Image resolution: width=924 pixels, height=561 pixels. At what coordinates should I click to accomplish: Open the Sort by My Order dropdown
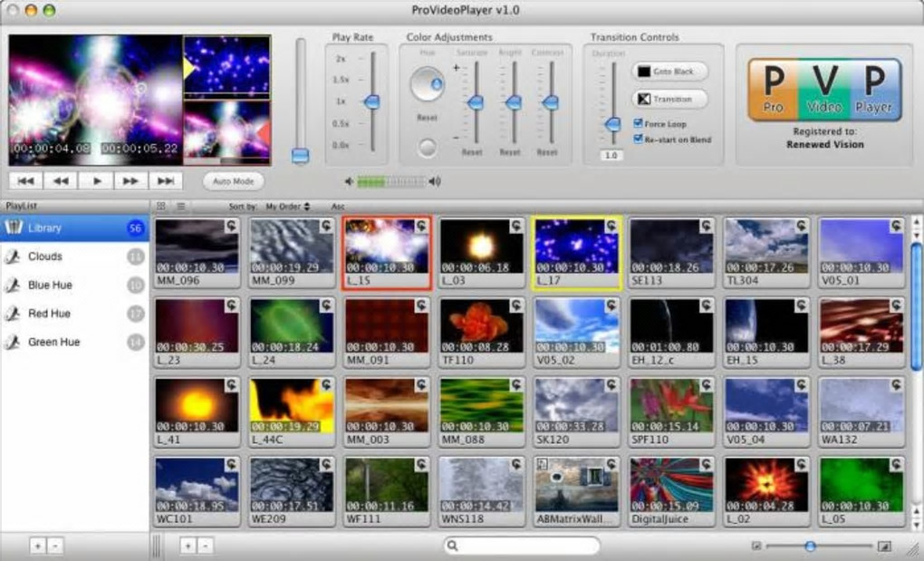(x=287, y=207)
